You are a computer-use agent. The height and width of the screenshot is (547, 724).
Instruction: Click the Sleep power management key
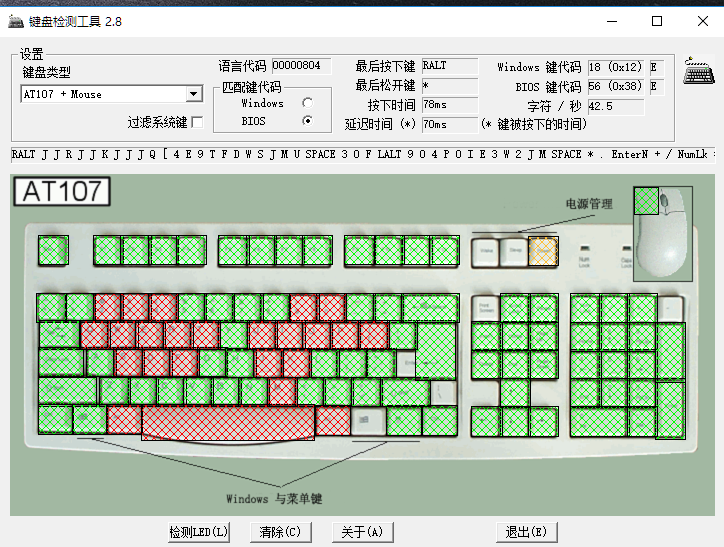pos(514,252)
